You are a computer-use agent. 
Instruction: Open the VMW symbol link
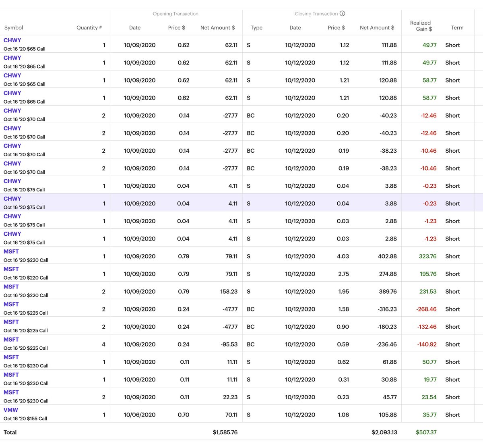pyautogui.click(x=11, y=410)
